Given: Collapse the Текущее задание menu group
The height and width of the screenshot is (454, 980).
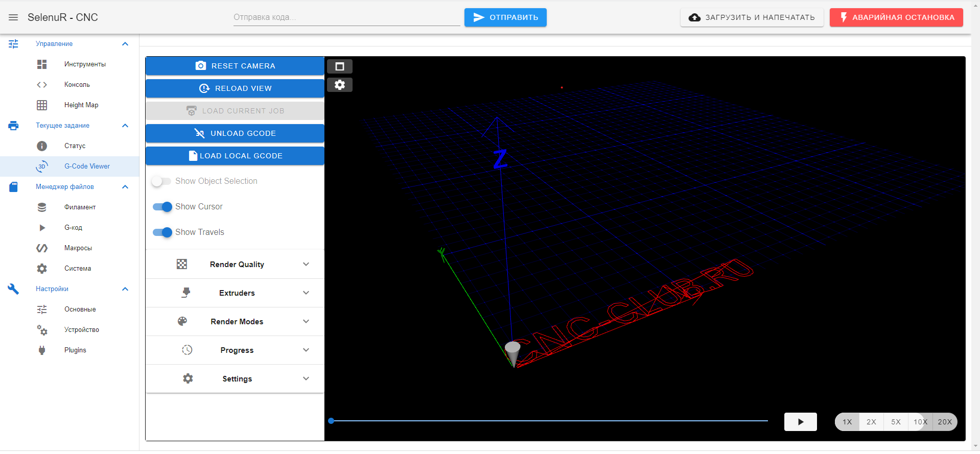Looking at the screenshot, I should [x=125, y=126].
